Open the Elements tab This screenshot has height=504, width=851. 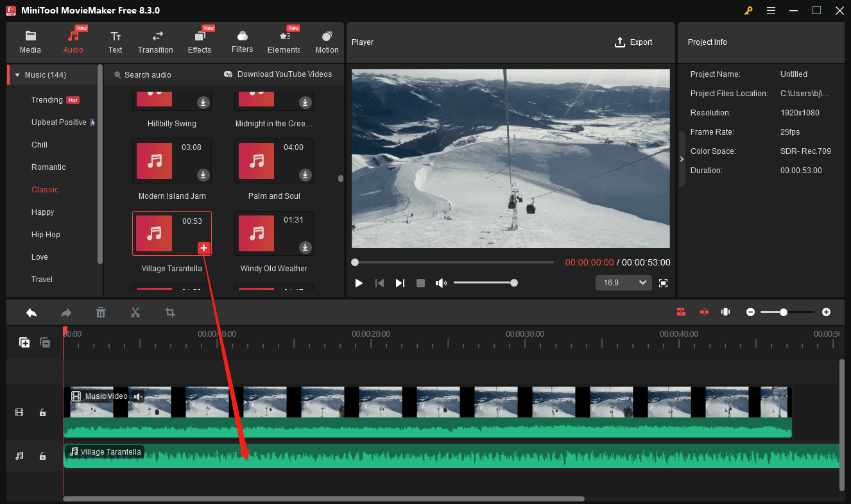[x=284, y=42]
